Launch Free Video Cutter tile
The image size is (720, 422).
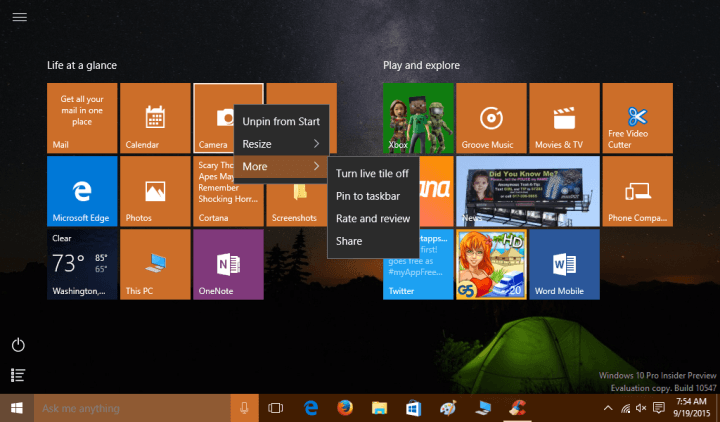click(637, 118)
